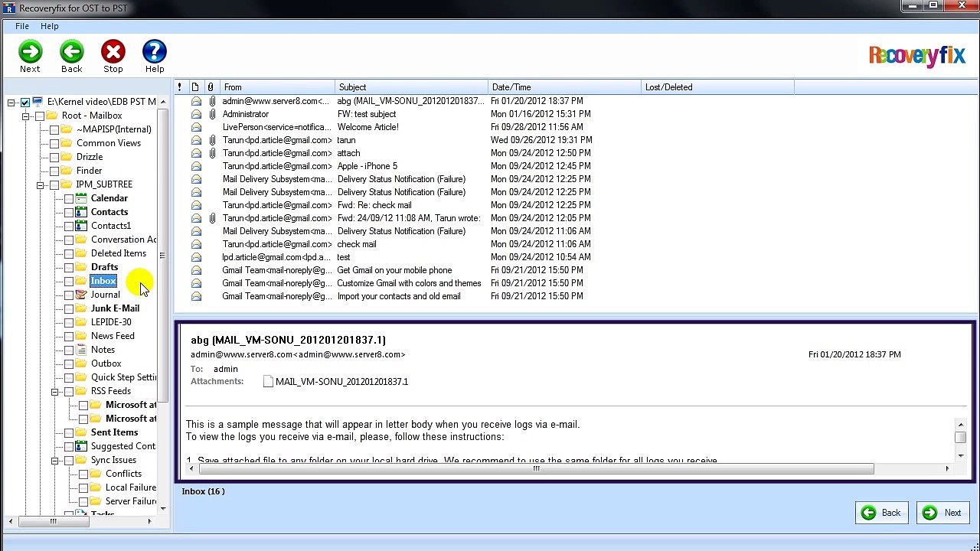Click the bottom Back button
Image resolution: width=980 pixels, height=551 pixels.
(x=882, y=513)
